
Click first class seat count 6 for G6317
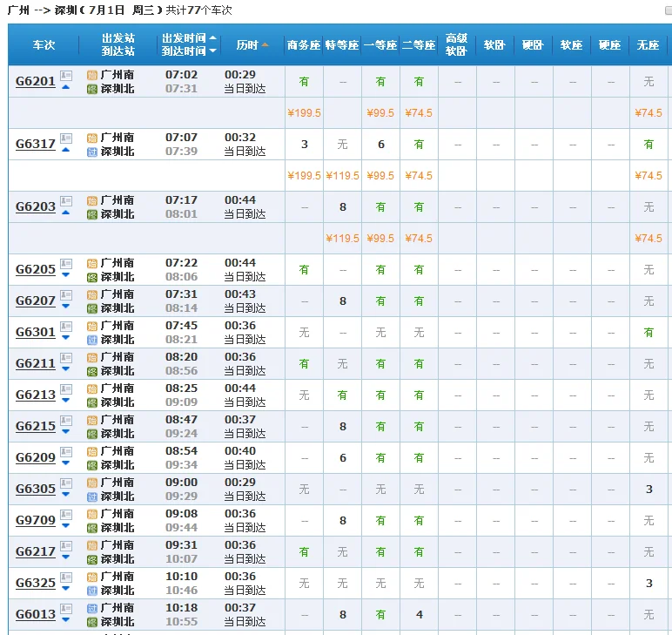pyautogui.click(x=381, y=144)
